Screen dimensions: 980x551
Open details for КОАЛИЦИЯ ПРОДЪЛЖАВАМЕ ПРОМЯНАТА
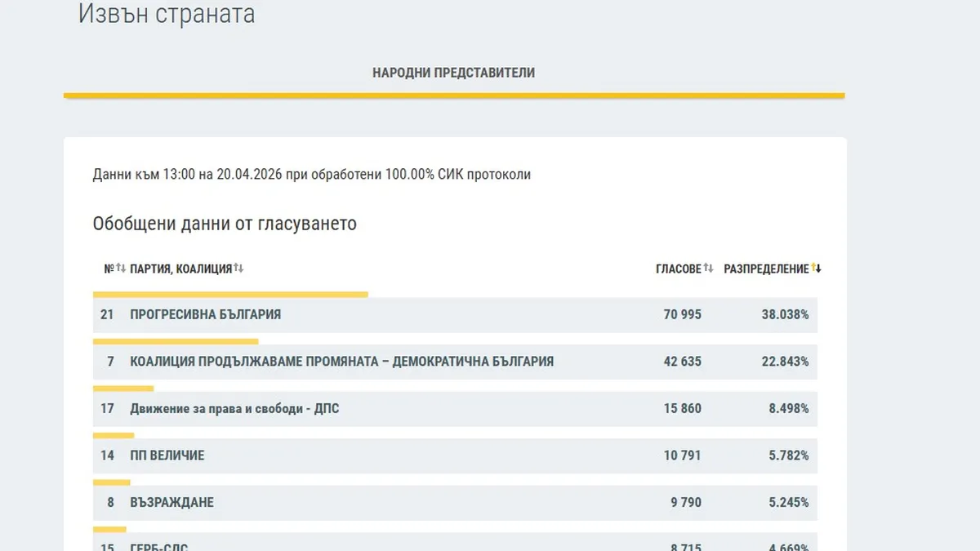341,361
